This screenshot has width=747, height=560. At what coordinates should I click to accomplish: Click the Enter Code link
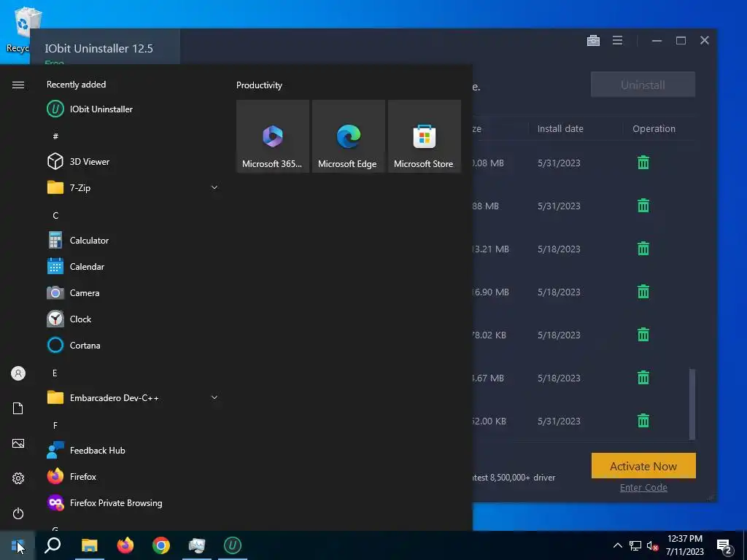click(x=643, y=488)
